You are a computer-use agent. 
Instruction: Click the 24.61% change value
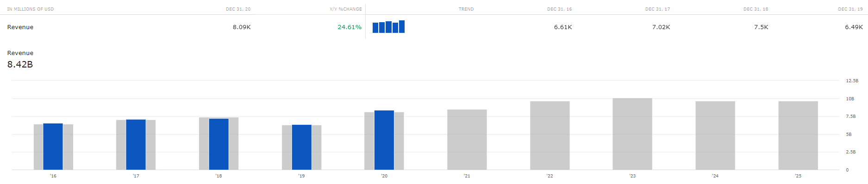tap(350, 27)
